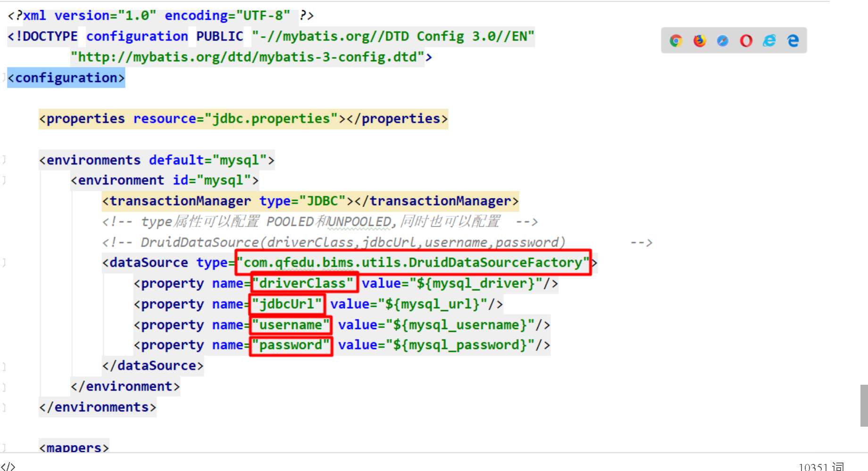Open file in Internet Explorer icon
This screenshot has height=471, width=868.
click(x=769, y=41)
